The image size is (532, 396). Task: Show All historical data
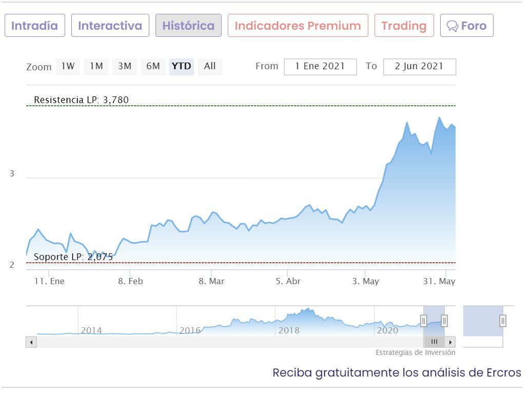tap(210, 66)
